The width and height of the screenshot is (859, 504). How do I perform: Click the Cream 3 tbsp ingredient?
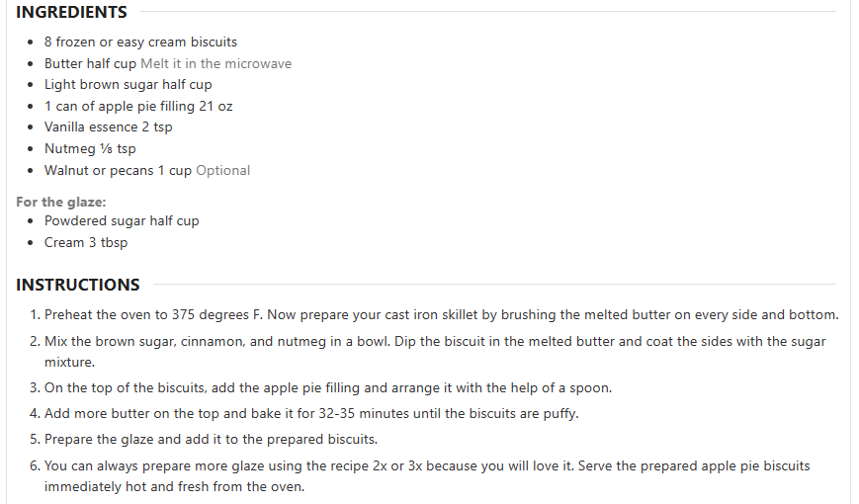pos(86,243)
